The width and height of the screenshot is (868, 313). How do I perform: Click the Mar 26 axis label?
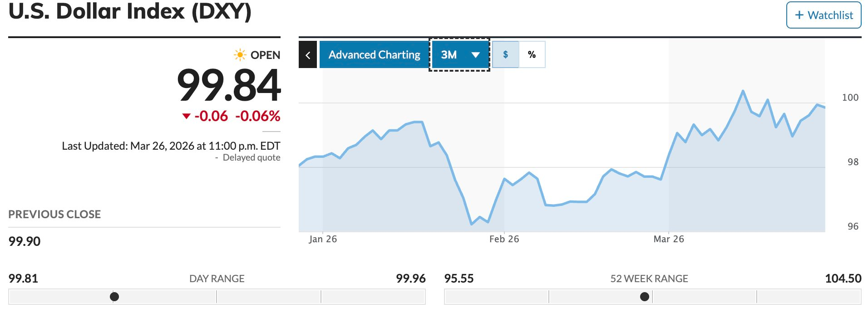tap(668, 239)
